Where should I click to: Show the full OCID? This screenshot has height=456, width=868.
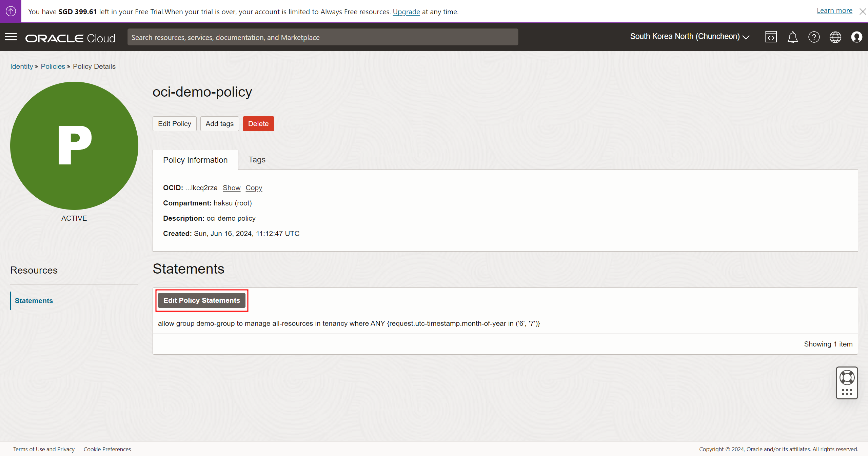coord(231,188)
